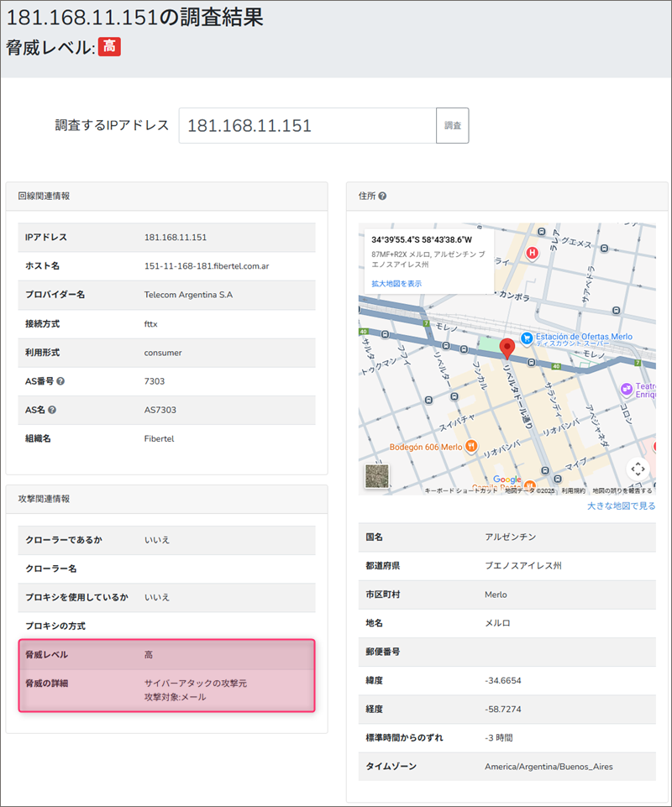Click キーボード ショートカット on map footer
672x807 pixels.
(460, 491)
